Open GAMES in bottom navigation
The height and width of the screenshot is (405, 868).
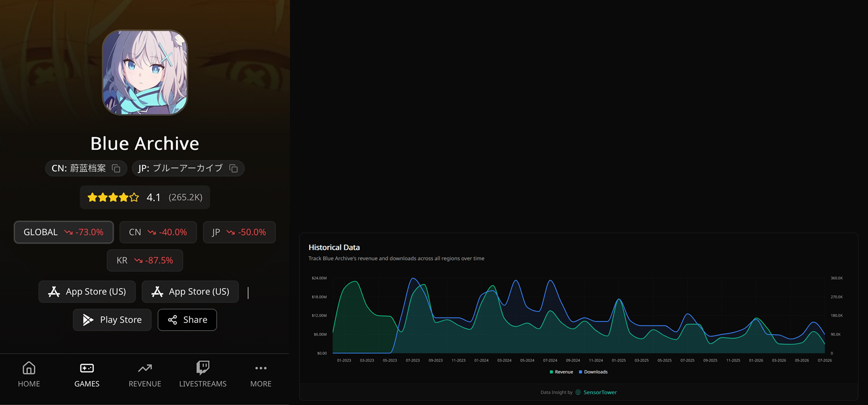point(87,375)
